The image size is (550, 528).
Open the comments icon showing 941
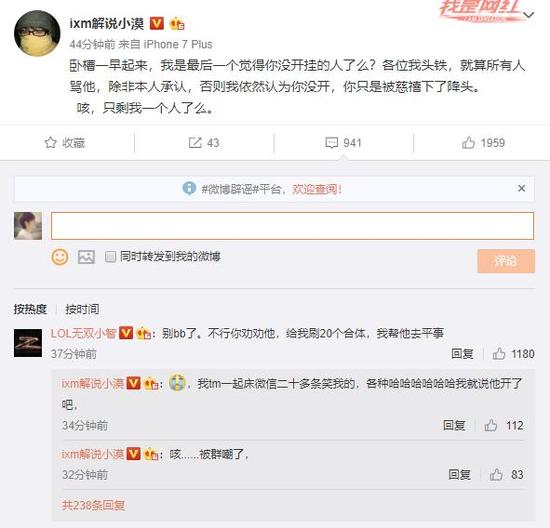point(331,142)
